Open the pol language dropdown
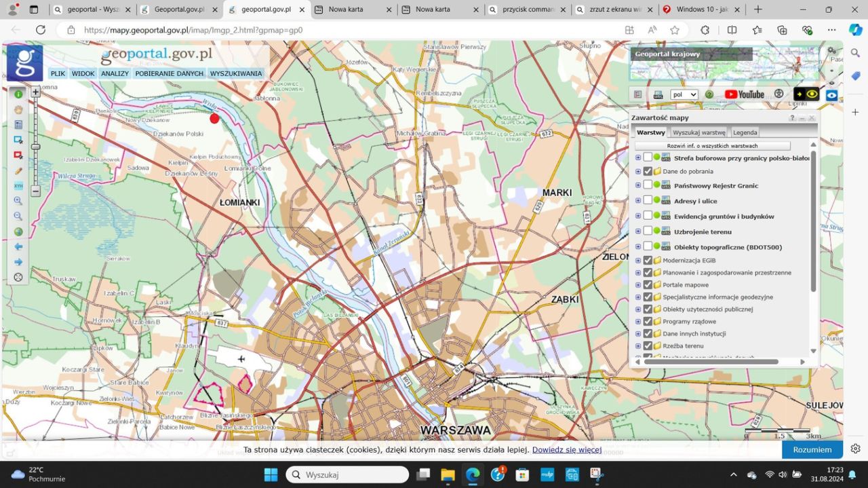The image size is (868, 488). coord(684,94)
